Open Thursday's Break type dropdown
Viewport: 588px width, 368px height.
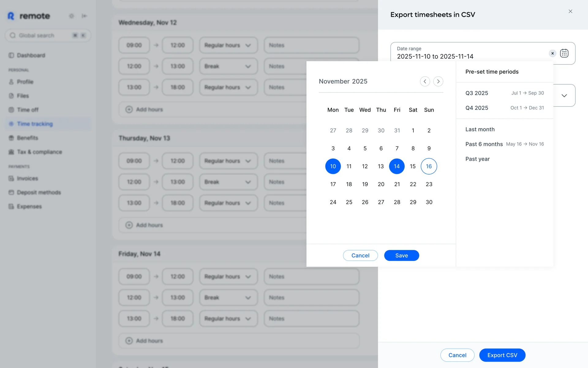228,182
